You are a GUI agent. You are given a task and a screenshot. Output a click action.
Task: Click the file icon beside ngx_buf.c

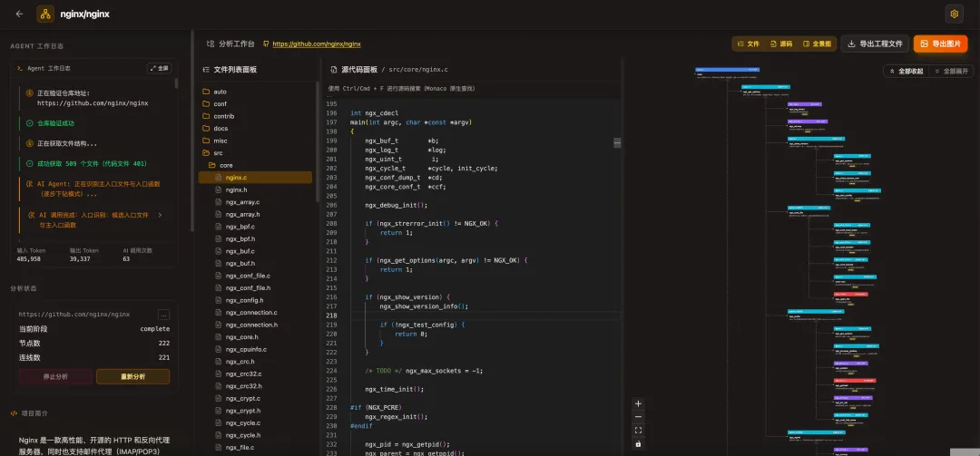(x=218, y=251)
